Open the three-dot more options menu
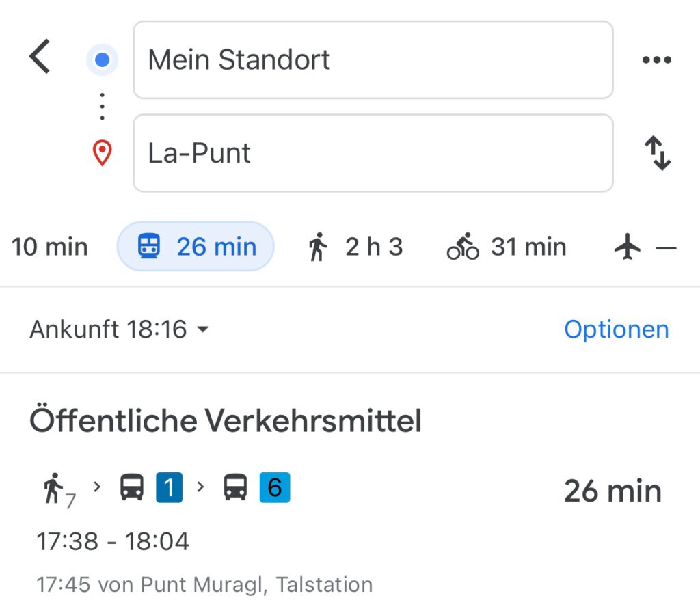The image size is (700, 611). [656, 59]
